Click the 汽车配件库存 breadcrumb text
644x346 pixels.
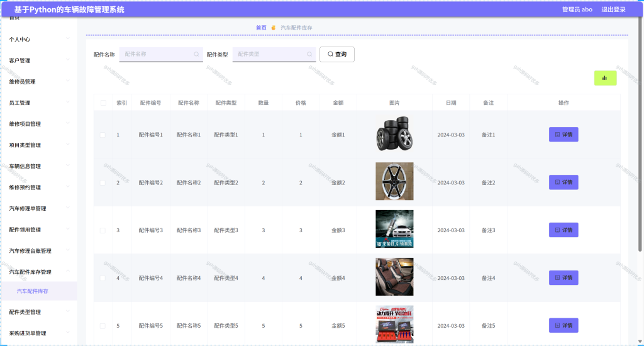[x=296, y=28]
